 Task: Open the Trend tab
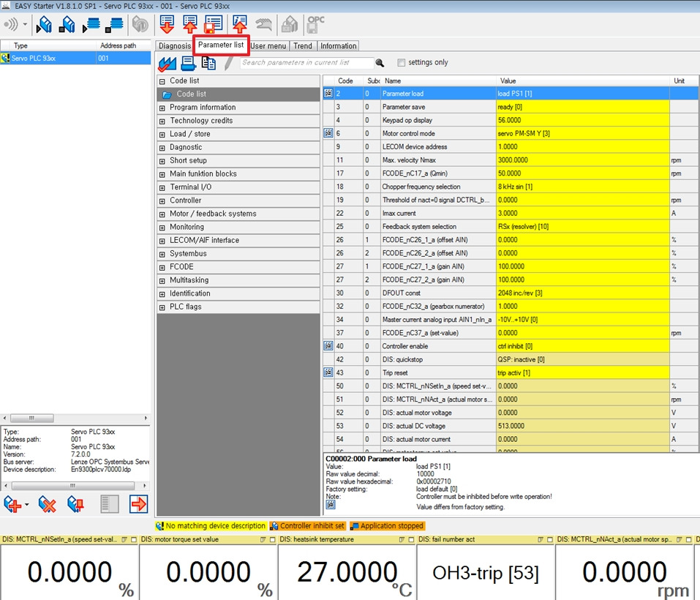pyautogui.click(x=302, y=45)
